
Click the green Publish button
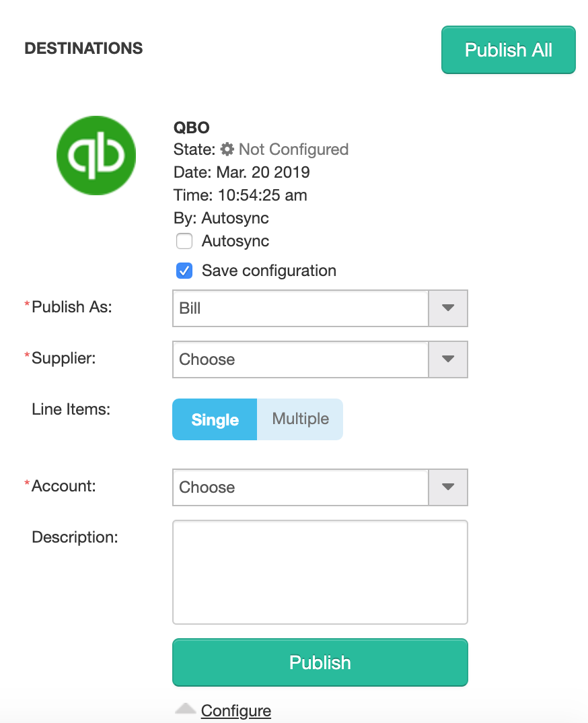pyautogui.click(x=320, y=662)
